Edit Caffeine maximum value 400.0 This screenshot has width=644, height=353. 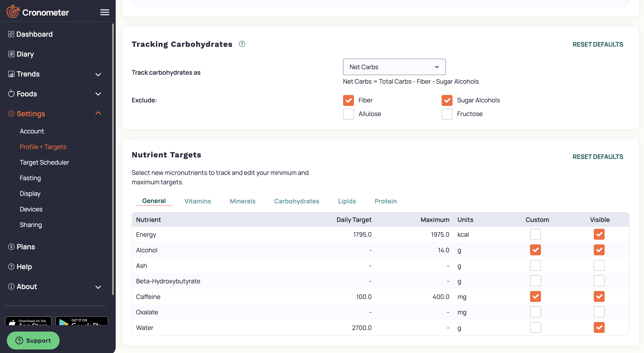pyautogui.click(x=441, y=297)
